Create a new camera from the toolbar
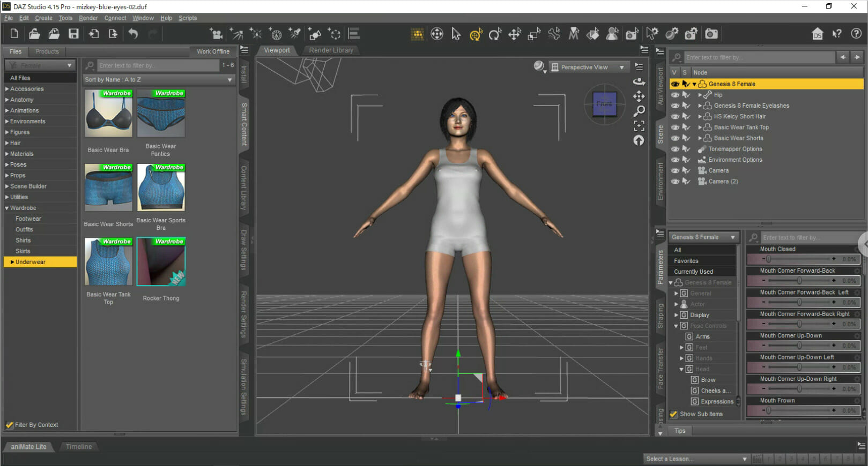This screenshot has width=868, height=466. click(x=217, y=34)
